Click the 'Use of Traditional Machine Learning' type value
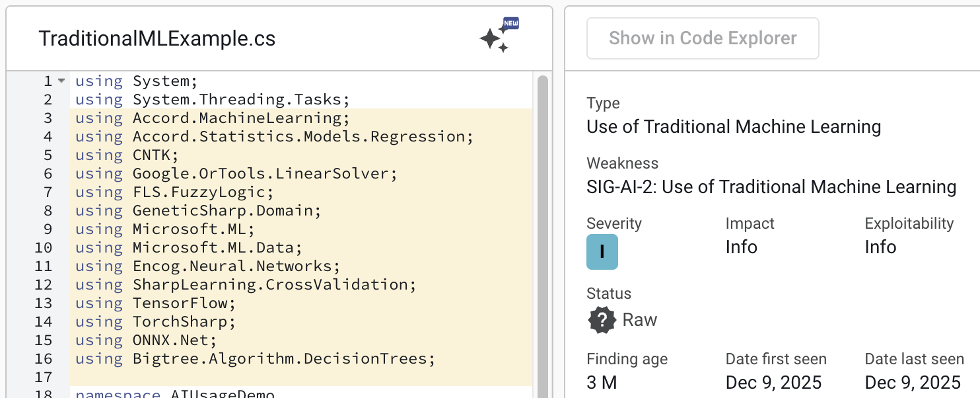This screenshot has height=398, width=980. 733,126
